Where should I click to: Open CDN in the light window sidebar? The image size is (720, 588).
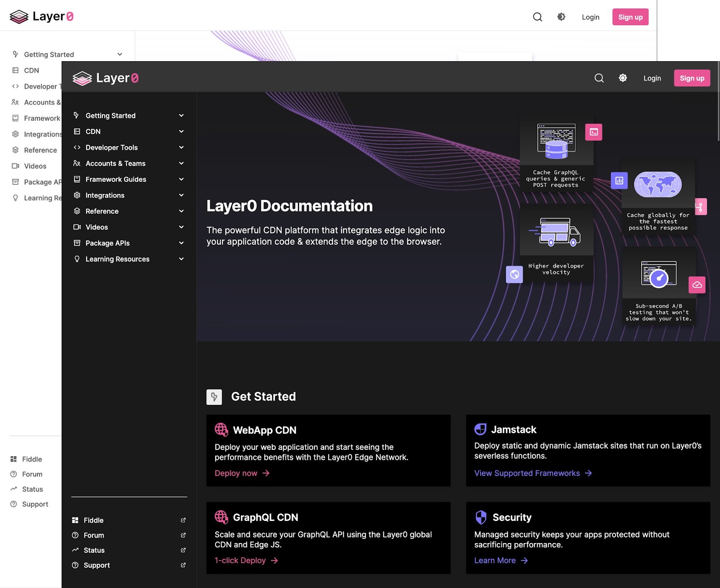pos(31,71)
